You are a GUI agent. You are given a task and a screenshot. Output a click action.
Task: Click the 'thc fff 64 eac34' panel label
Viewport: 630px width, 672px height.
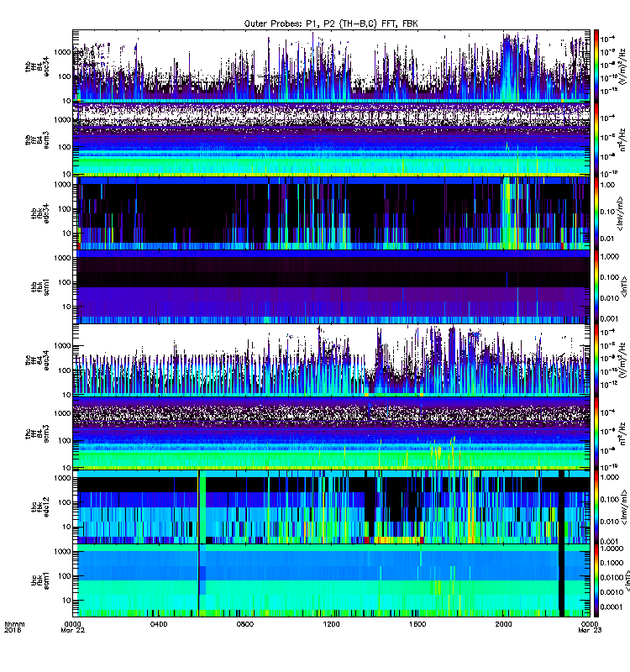click(x=36, y=360)
